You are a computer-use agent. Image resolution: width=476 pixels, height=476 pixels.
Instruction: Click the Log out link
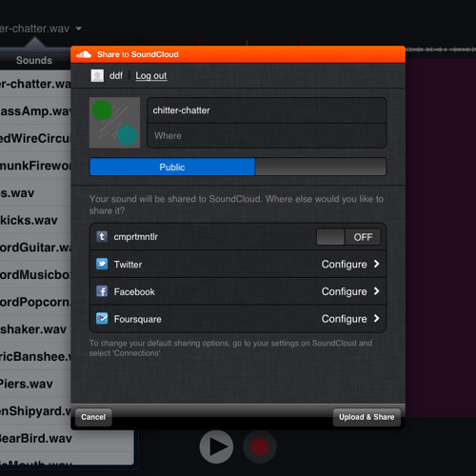151,76
